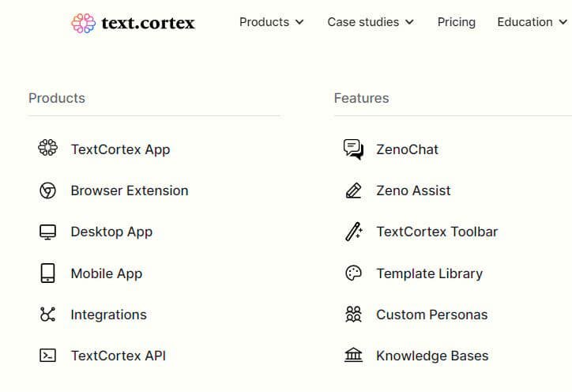
Task: Click the Integrations nodes icon
Action: pyautogui.click(x=47, y=315)
